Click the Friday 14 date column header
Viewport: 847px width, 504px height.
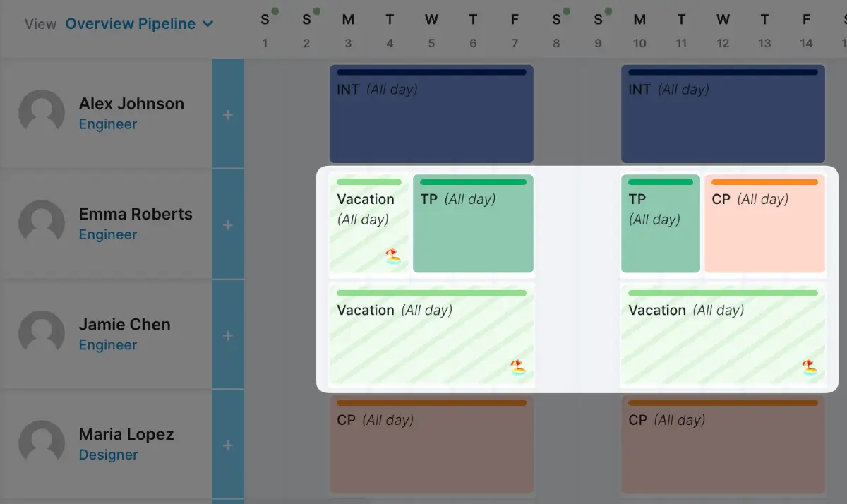coord(806,30)
